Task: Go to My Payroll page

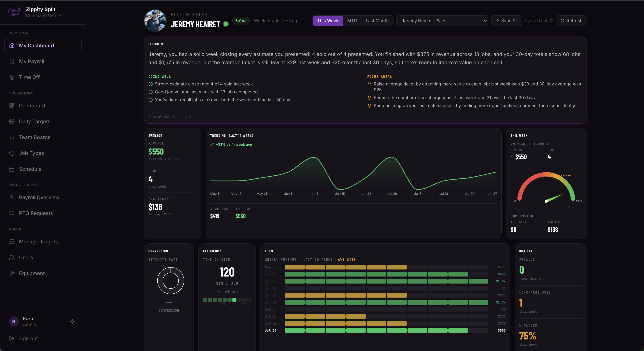Action: [x=43, y=61]
